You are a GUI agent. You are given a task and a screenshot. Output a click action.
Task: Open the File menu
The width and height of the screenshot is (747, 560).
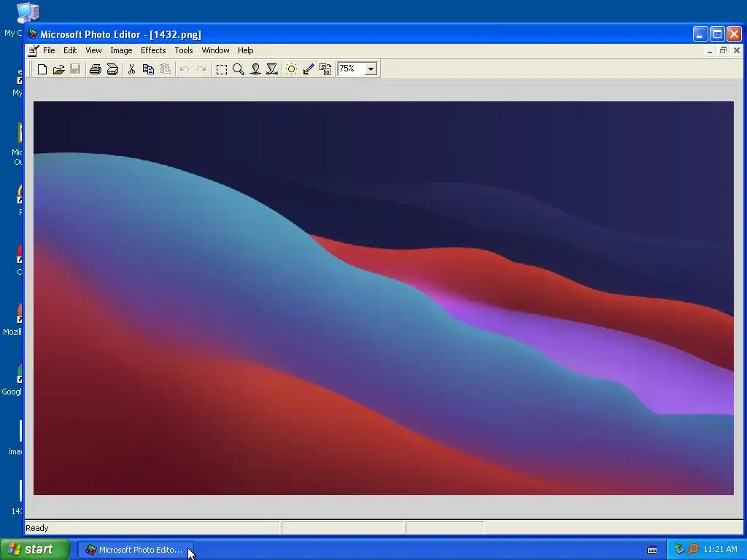pos(49,50)
